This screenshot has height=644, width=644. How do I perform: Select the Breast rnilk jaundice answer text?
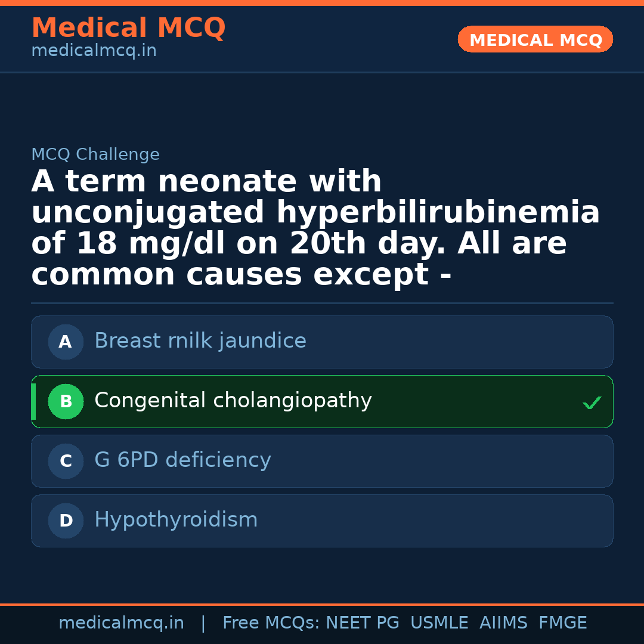click(200, 341)
